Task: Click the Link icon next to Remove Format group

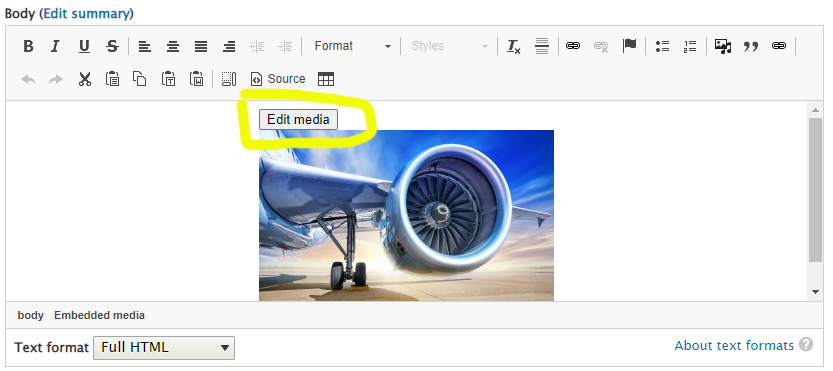Action: pos(573,46)
